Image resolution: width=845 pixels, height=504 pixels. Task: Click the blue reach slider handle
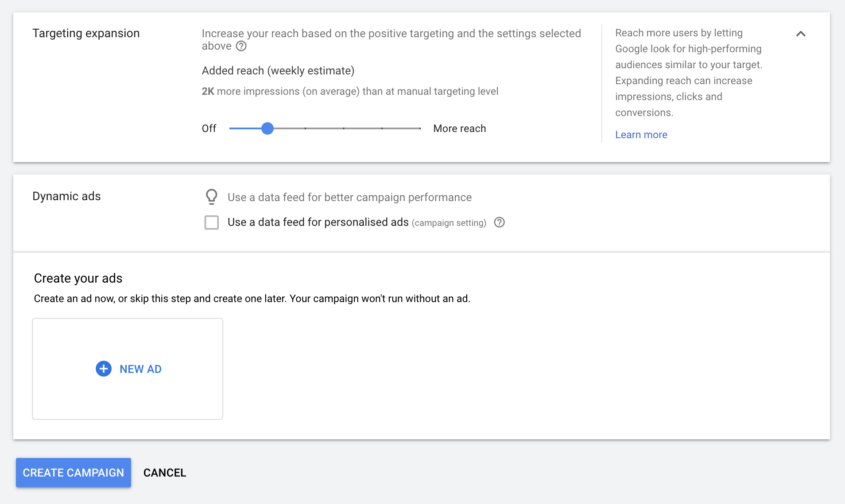pos(267,128)
